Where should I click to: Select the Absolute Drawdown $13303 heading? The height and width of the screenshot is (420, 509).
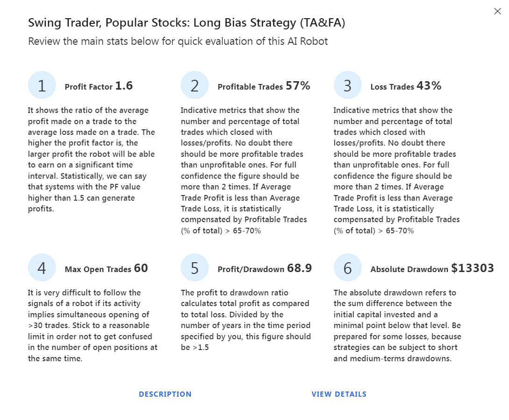(x=432, y=268)
